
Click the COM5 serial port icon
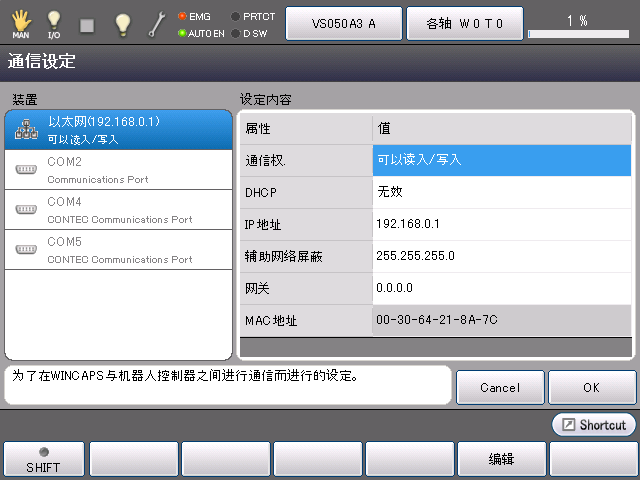26,249
